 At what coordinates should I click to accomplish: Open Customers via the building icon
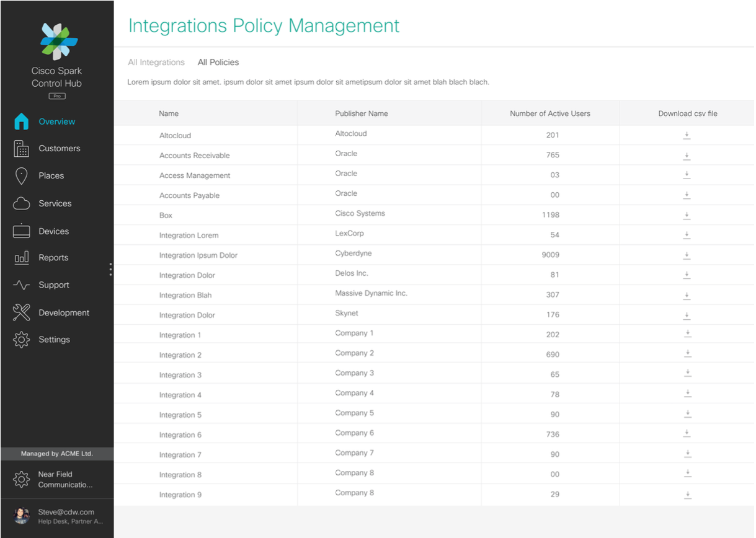pyautogui.click(x=21, y=149)
